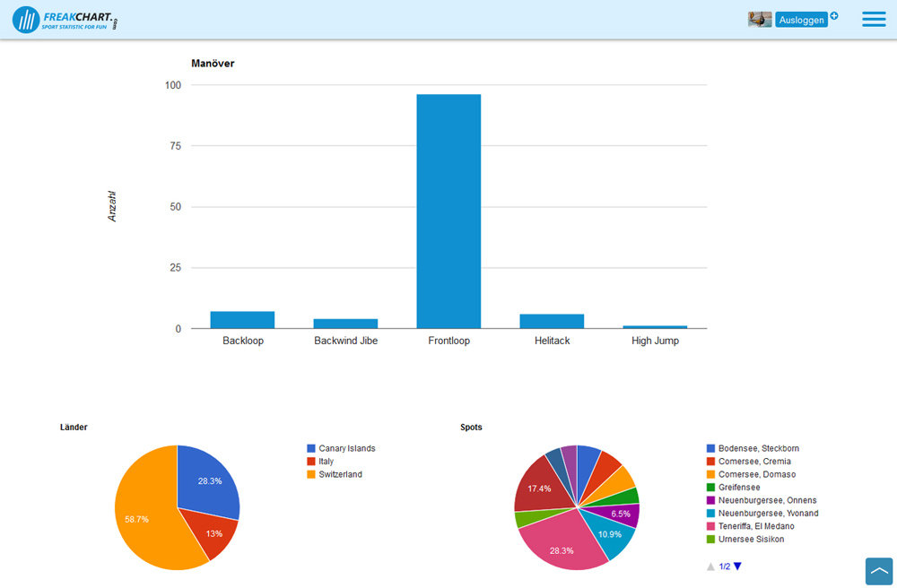Select the Switzerland legend entry

pos(340,474)
